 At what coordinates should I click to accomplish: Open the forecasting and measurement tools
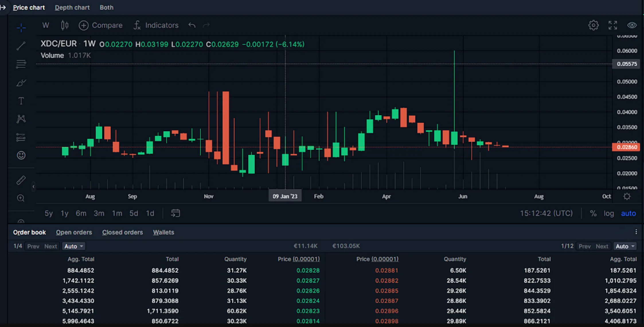(21, 137)
